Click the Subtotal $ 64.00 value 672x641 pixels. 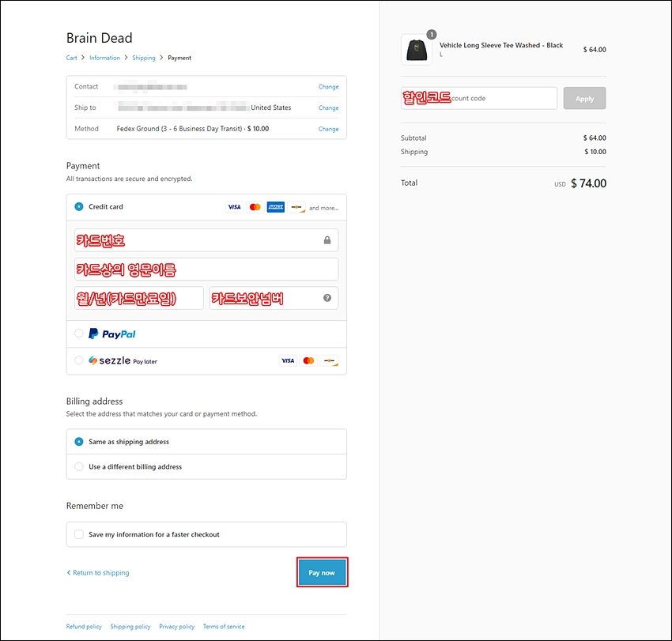tap(595, 138)
